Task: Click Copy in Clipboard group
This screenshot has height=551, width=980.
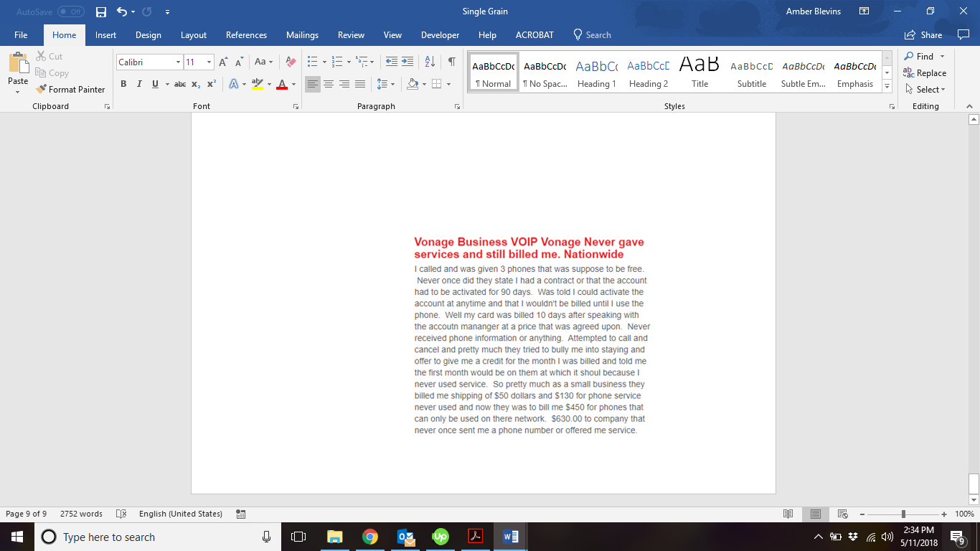Action: tap(52, 73)
